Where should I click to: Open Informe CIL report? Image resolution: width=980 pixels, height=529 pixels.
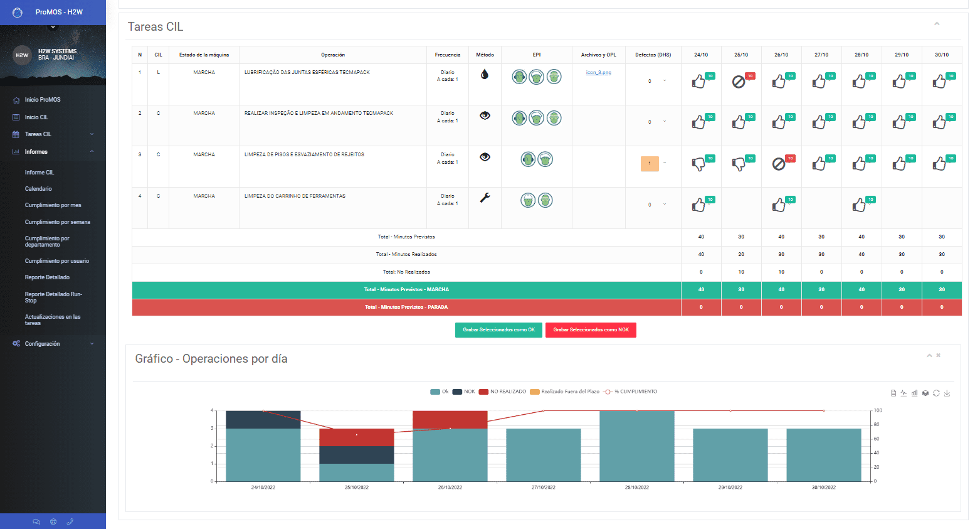point(40,173)
